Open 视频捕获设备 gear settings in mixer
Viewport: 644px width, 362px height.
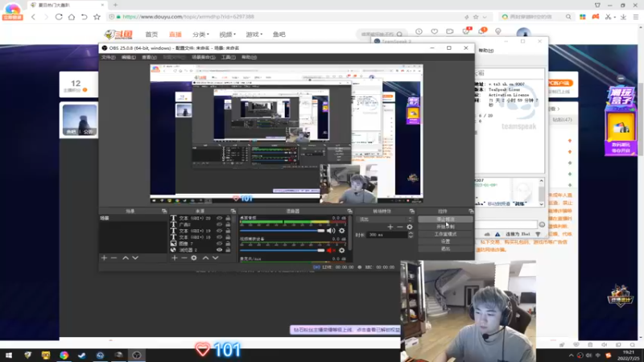coord(341,250)
